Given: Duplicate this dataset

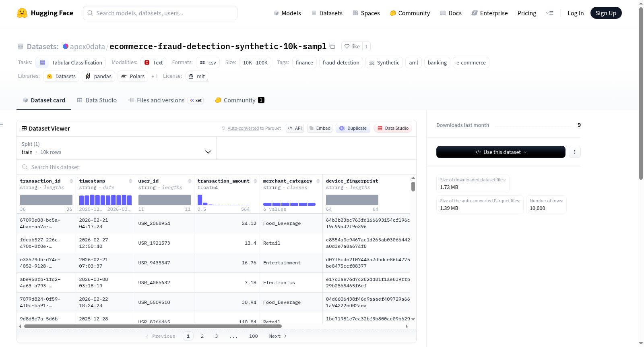Looking at the screenshot, I should coord(353,128).
